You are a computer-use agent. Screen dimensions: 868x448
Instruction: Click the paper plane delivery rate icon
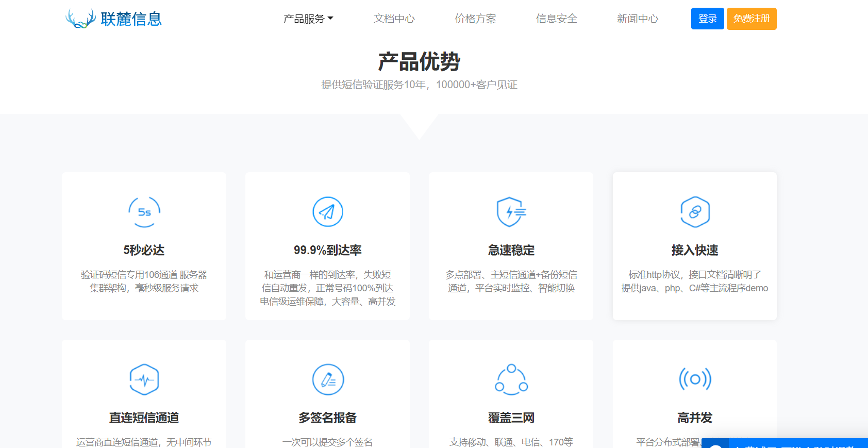point(328,212)
